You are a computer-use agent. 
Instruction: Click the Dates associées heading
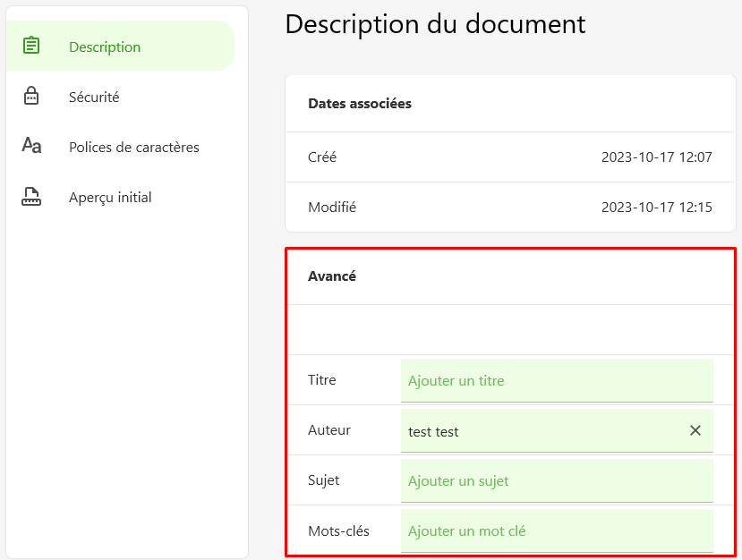pyautogui.click(x=360, y=103)
